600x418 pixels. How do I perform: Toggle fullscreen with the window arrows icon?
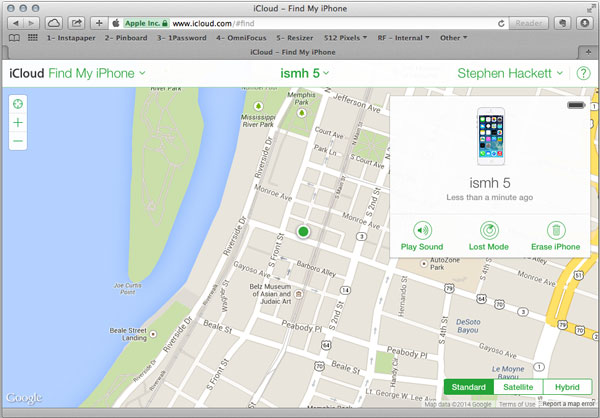point(591,8)
